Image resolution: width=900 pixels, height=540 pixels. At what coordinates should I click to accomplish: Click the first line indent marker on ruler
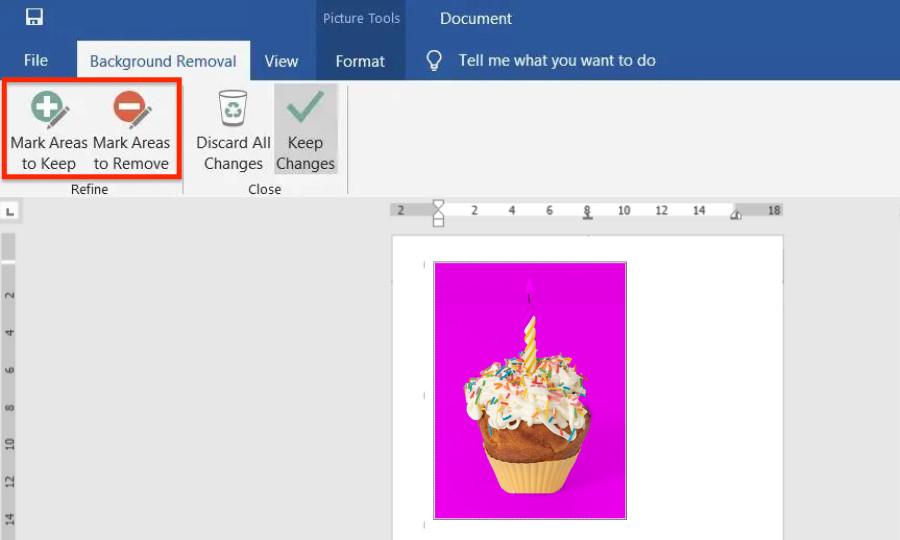[x=438, y=205]
